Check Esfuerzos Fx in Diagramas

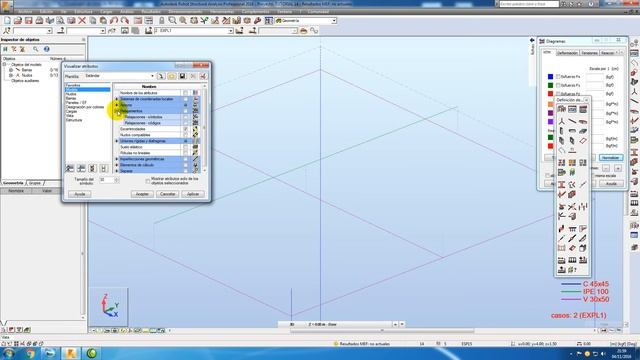pyautogui.click(x=558, y=77)
